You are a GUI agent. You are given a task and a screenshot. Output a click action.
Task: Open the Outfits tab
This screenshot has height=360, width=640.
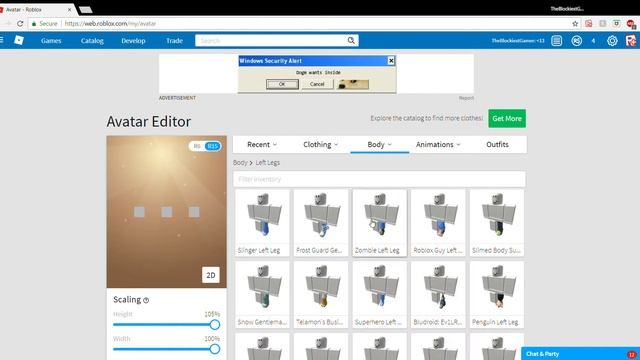click(497, 144)
